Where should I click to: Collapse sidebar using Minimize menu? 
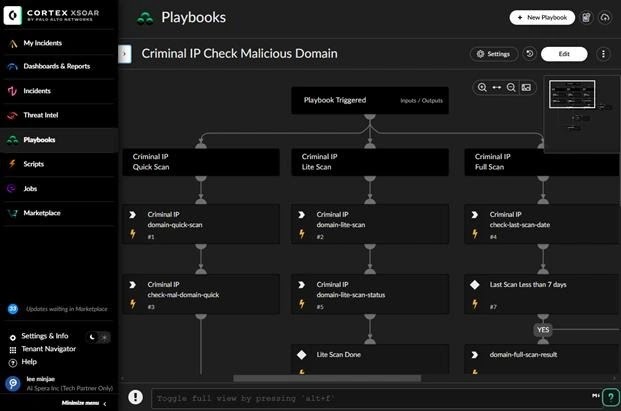(x=84, y=403)
